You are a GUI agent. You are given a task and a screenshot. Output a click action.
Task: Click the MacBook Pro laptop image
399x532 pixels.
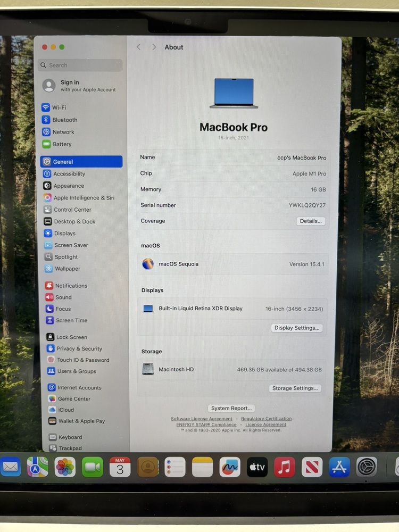234,93
